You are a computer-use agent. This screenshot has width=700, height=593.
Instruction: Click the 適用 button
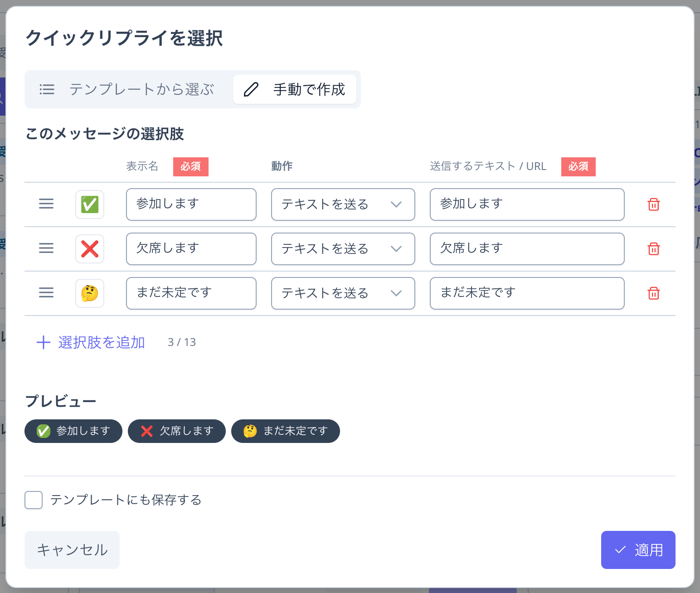coord(638,550)
